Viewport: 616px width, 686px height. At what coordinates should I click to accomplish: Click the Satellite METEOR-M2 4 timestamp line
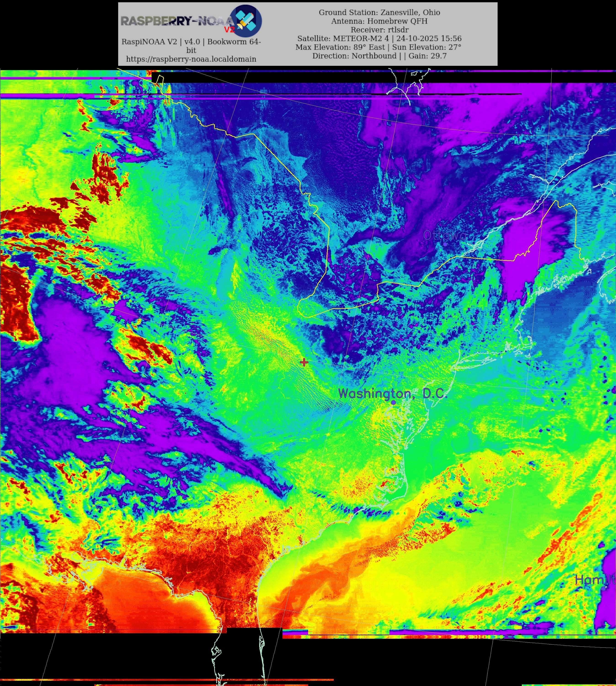pos(379,39)
